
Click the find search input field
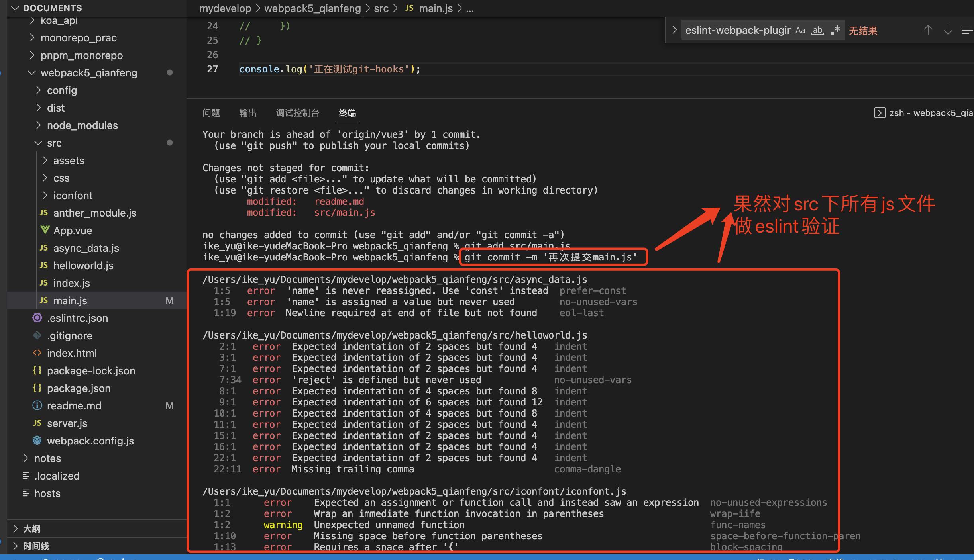pyautogui.click(x=737, y=31)
